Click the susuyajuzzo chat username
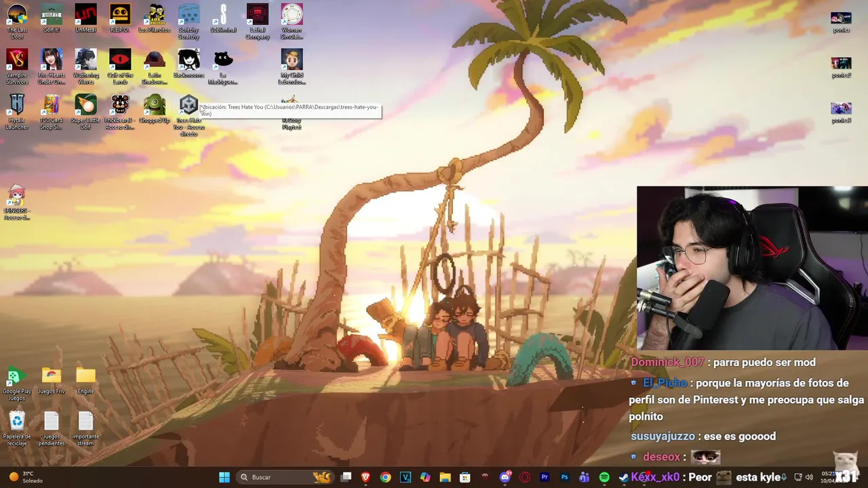 pos(663,436)
